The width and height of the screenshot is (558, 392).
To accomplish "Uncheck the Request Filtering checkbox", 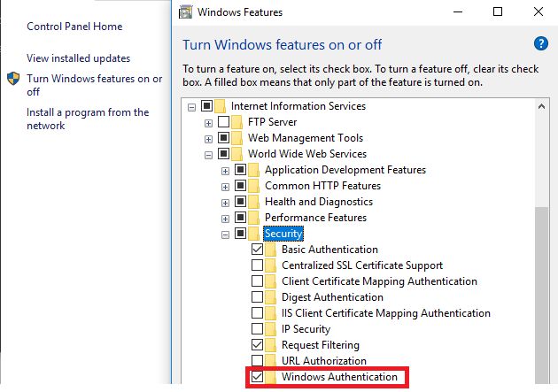I will [x=257, y=345].
